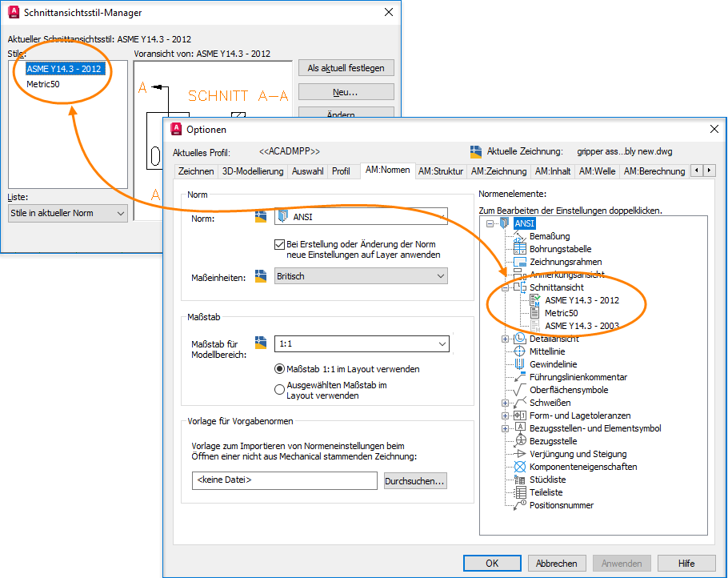Open 'Stile in aktueller Norm' list dropdown
Image resolution: width=728 pixels, height=578 pixels.
pyautogui.click(x=68, y=213)
